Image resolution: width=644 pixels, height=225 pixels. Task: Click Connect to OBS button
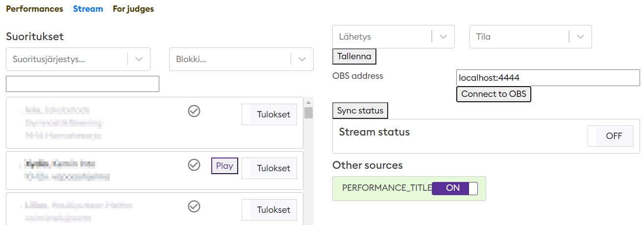(x=494, y=94)
